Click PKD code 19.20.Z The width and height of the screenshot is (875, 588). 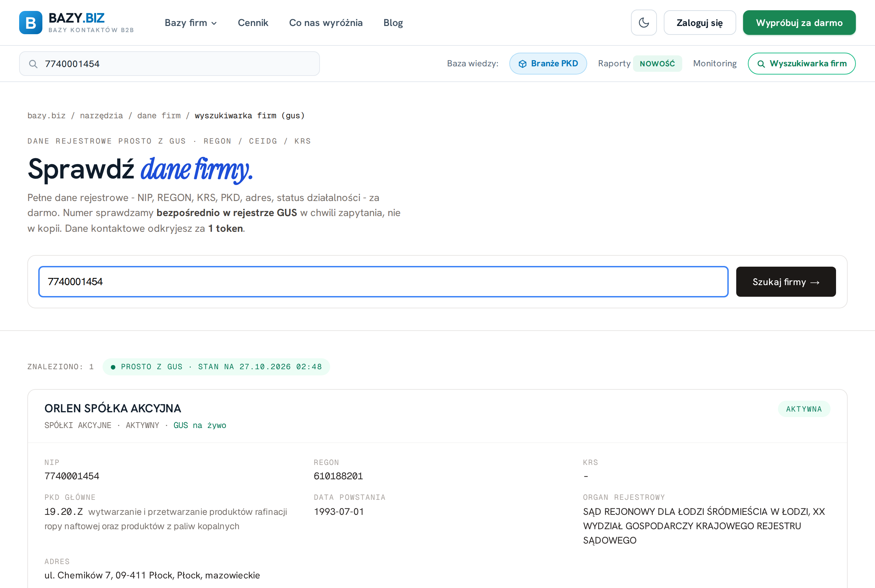point(64,512)
